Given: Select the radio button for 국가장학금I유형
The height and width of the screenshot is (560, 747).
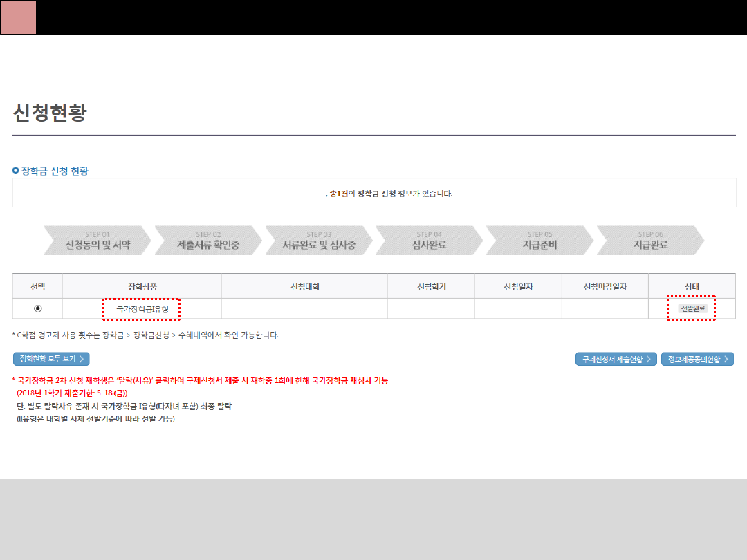Looking at the screenshot, I should 37,308.
